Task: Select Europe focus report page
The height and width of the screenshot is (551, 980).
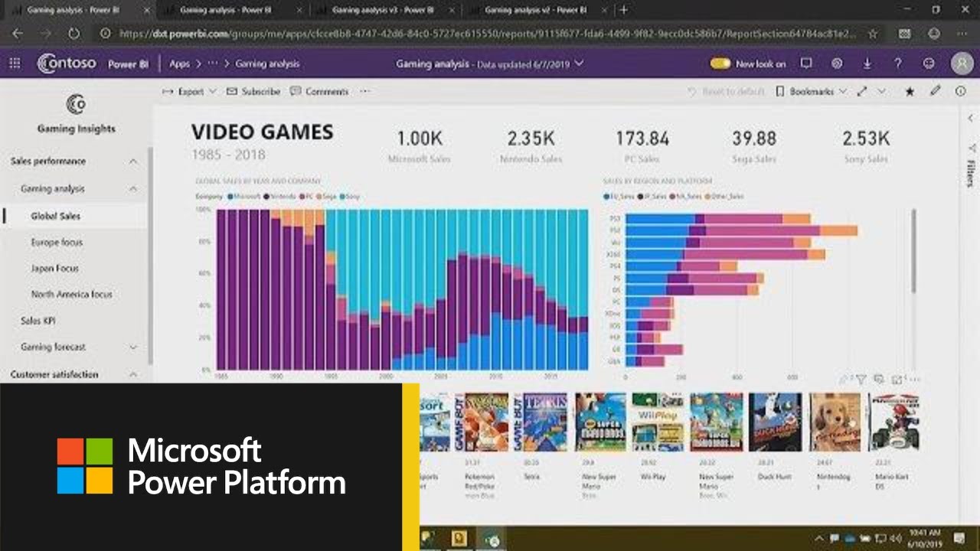Action: pos(57,243)
